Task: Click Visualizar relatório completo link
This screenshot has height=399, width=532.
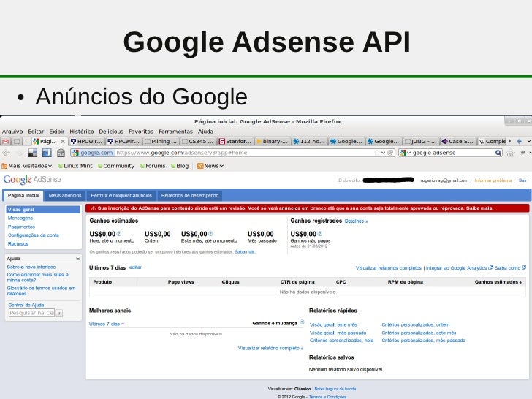Action: pyautogui.click(x=270, y=348)
